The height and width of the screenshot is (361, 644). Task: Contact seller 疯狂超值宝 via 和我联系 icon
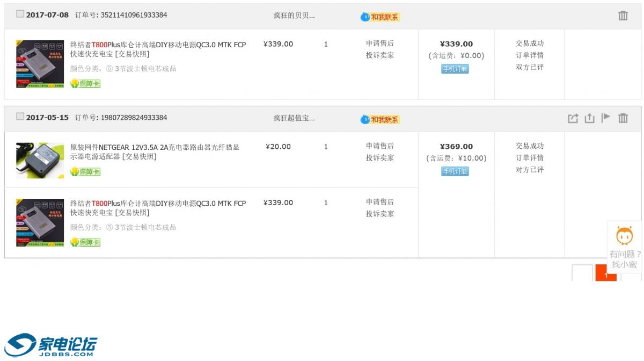click(380, 119)
